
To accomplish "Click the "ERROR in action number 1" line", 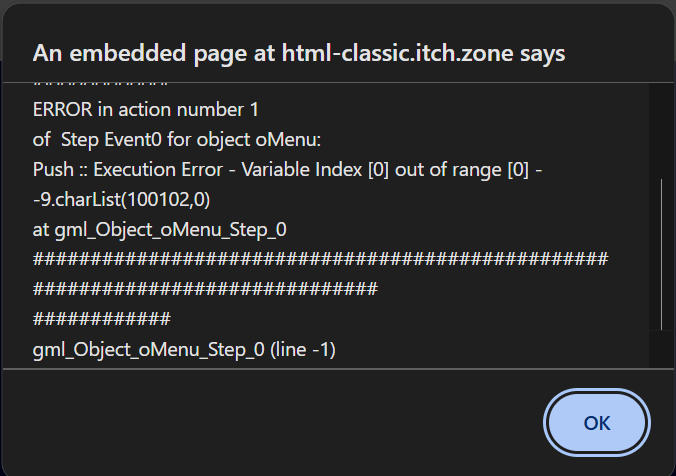I will click(146, 108).
